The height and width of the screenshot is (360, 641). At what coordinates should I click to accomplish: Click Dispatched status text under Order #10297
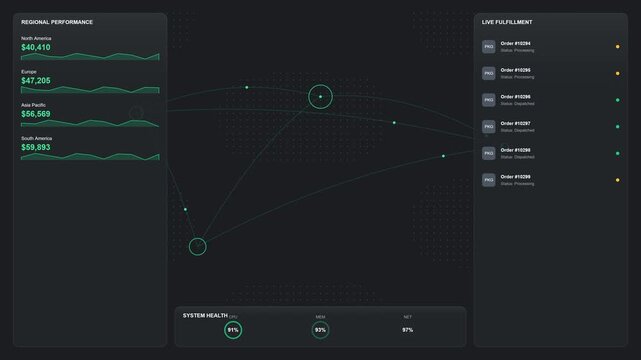coord(518,130)
